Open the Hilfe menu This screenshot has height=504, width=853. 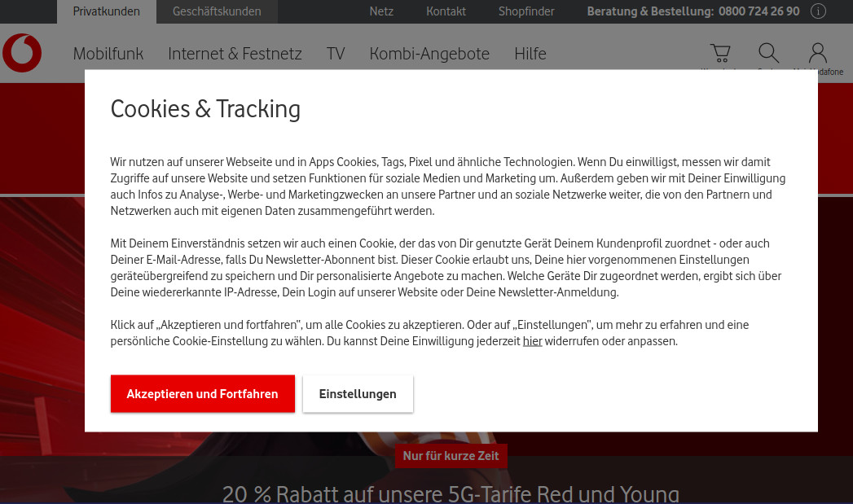pos(530,54)
